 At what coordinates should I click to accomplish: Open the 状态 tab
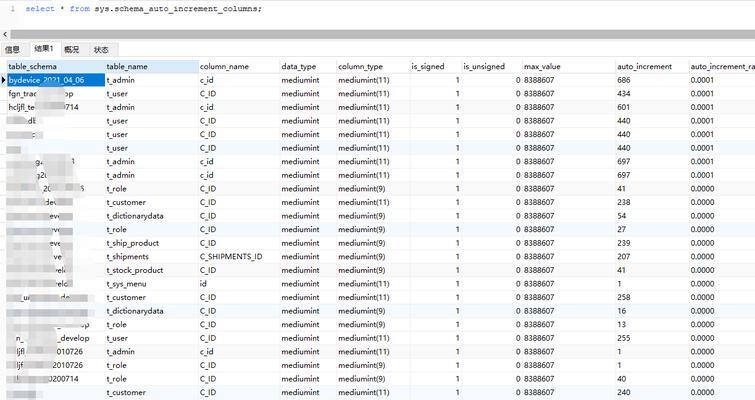101,50
